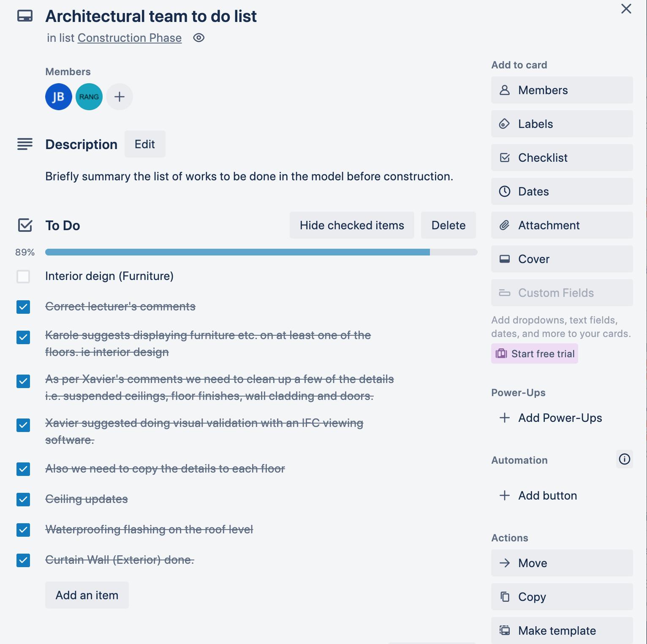This screenshot has width=647, height=644.
Task: Uncheck the Ceiling updates item
Action: (23, 500)
